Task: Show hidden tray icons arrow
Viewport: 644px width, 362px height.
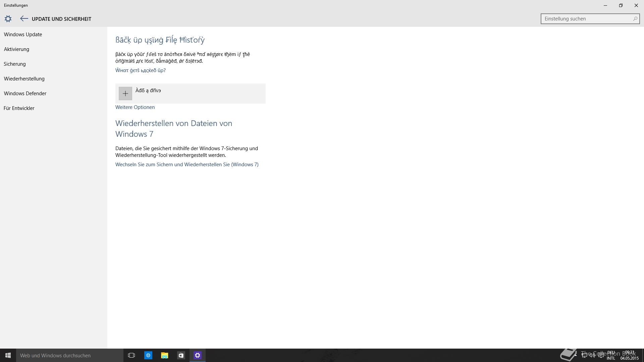Action: [x=576, y=355]
